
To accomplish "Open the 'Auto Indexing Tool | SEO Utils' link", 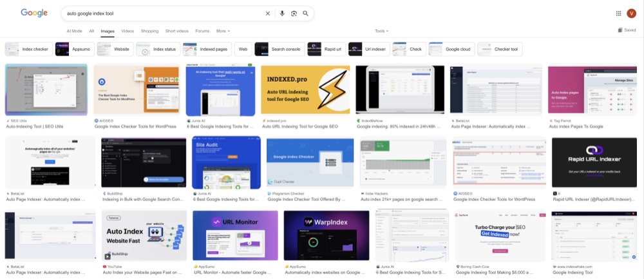I will [x=35, y=126].
